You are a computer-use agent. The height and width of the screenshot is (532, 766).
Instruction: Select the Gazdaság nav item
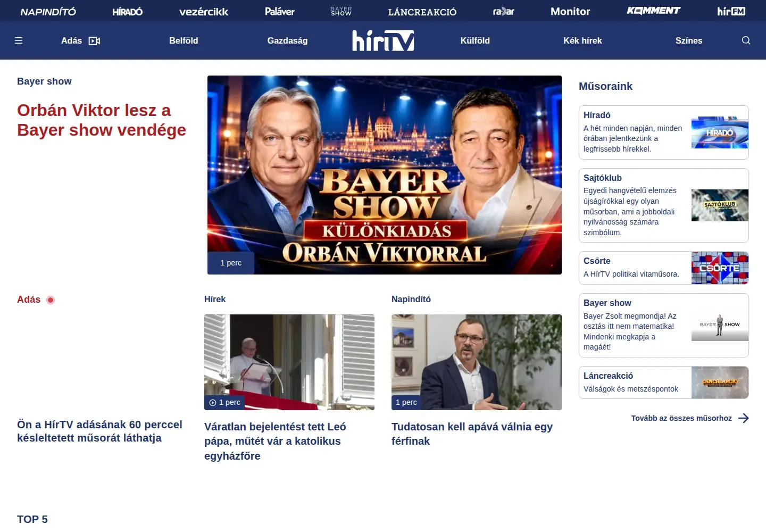click(287, 41)
